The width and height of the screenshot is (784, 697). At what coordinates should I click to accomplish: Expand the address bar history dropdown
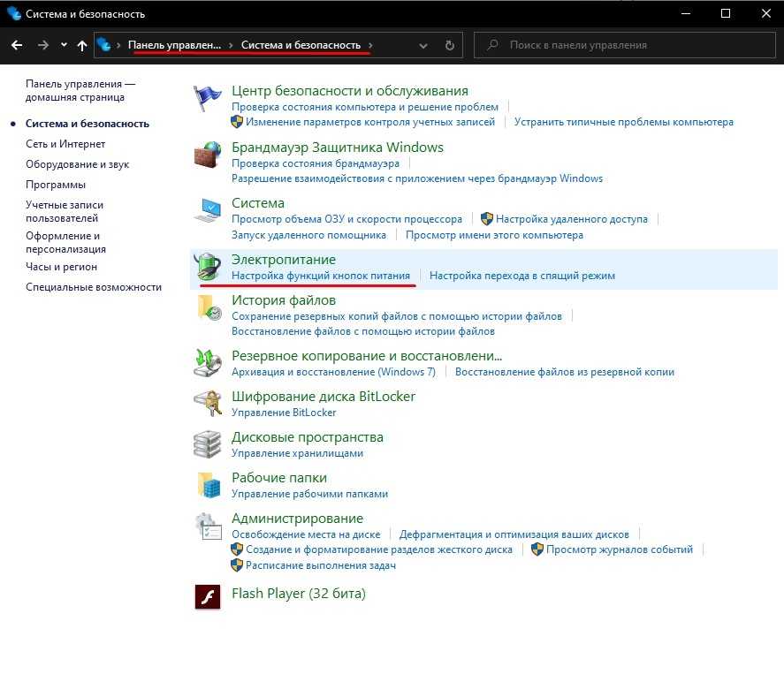(424, 45)
